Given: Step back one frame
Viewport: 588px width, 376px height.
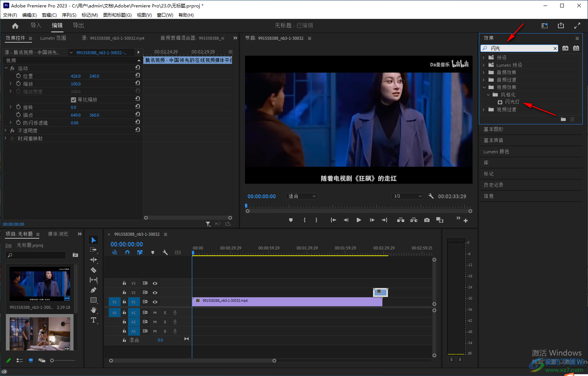Looking at the screenshot, I should pyautogui.click(x=346, y=220).
